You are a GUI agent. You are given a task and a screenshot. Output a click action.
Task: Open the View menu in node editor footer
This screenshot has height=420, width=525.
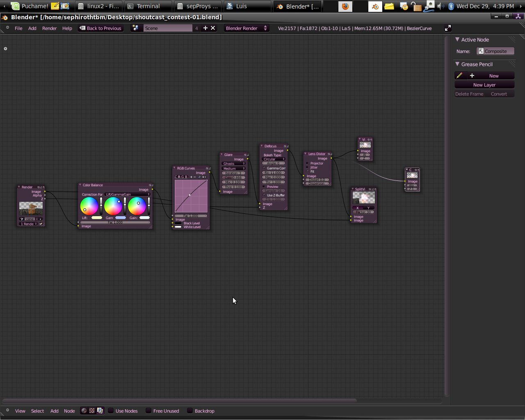(x=20, y=411)
